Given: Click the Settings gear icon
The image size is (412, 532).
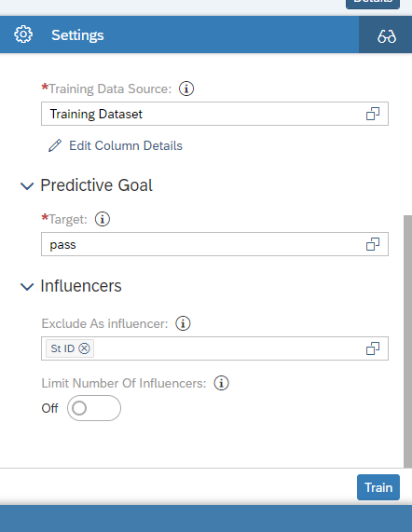Looking at the screenshot, I should tap(23, 34).
